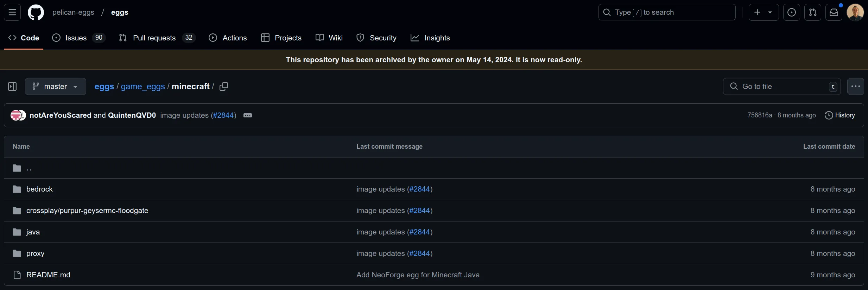Open the bedrock folder
The width and height of the screenshot is (868, 290).
(x=39, y=189)
